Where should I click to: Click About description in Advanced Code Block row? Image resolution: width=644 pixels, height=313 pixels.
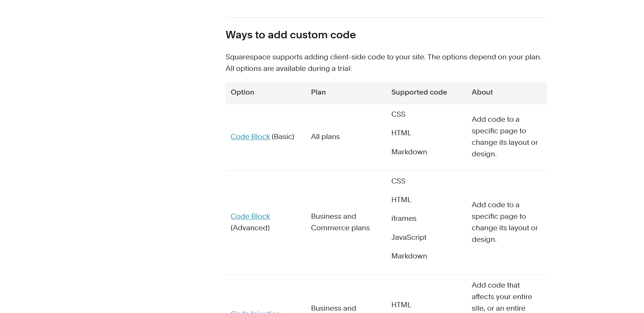tap(505, 222)
